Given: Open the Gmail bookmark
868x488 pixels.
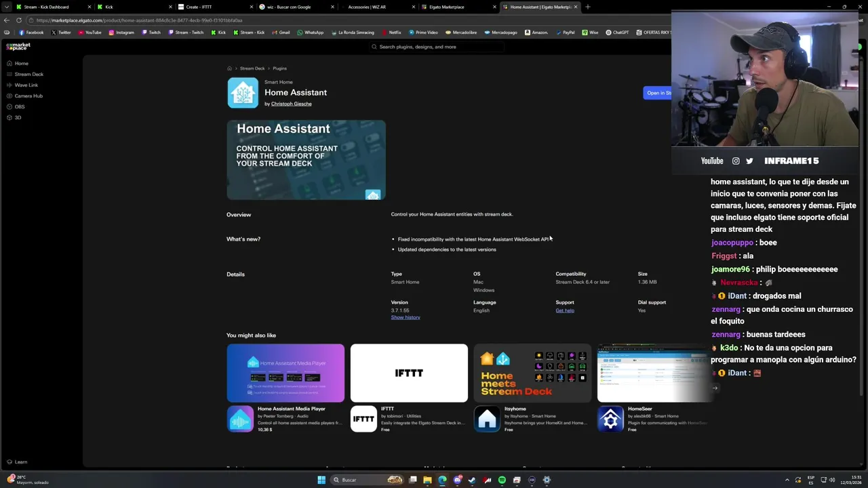Looking at the screenshot, I should pos(281,33).
